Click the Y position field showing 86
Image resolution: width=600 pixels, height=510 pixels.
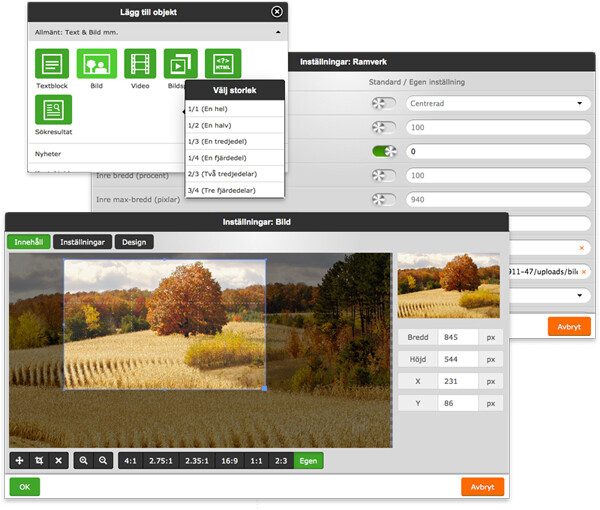(x=458, y=403)
